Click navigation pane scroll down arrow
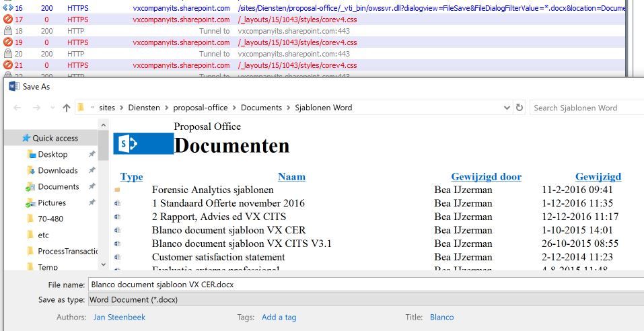This screenshot has width=644, height=331. [x=104, y=265]
